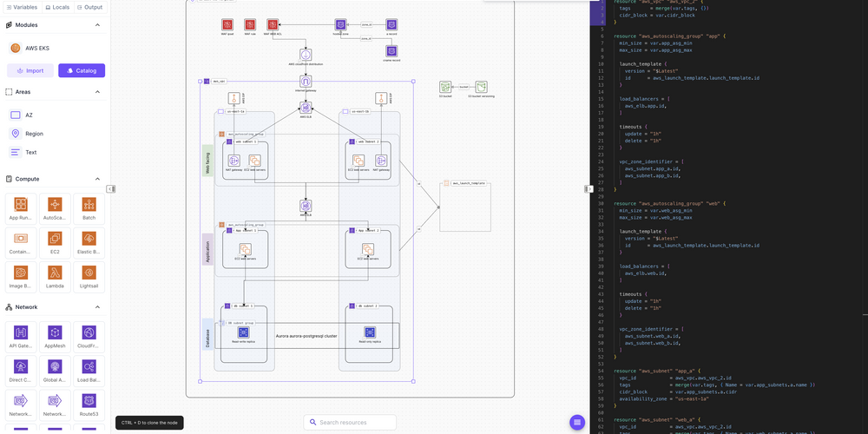Click the Web facing tier label
Screen dimensions: 868x434
(x=207, y=161)
